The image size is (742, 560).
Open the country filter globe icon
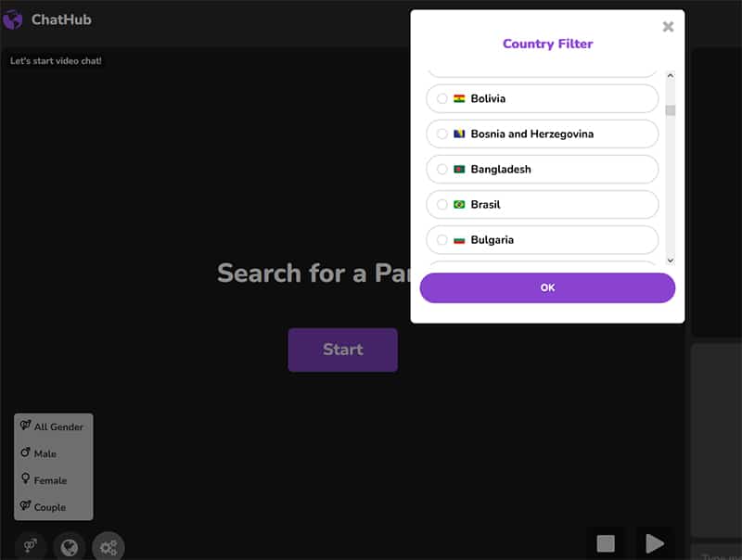tap(69, 547)
